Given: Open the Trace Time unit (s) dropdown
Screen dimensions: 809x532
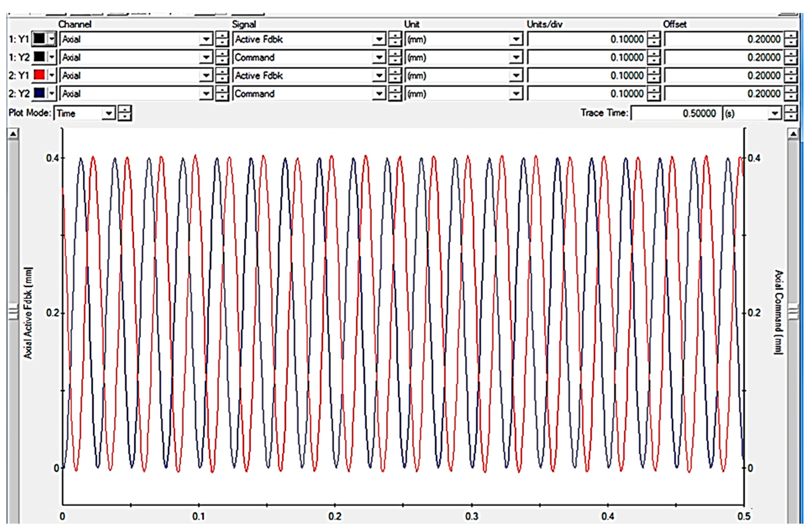Looking at the screenshot, I should coord(775,113).
